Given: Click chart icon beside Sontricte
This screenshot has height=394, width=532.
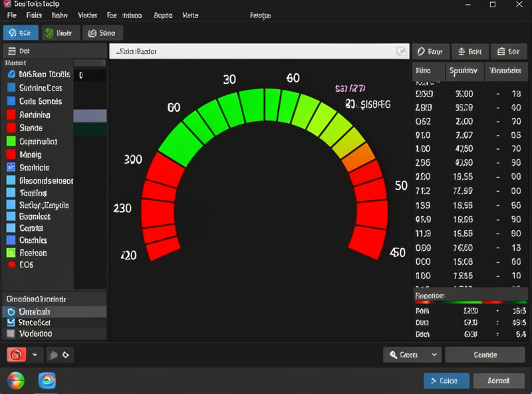Looking at the screenshot, I should point(11,167).
